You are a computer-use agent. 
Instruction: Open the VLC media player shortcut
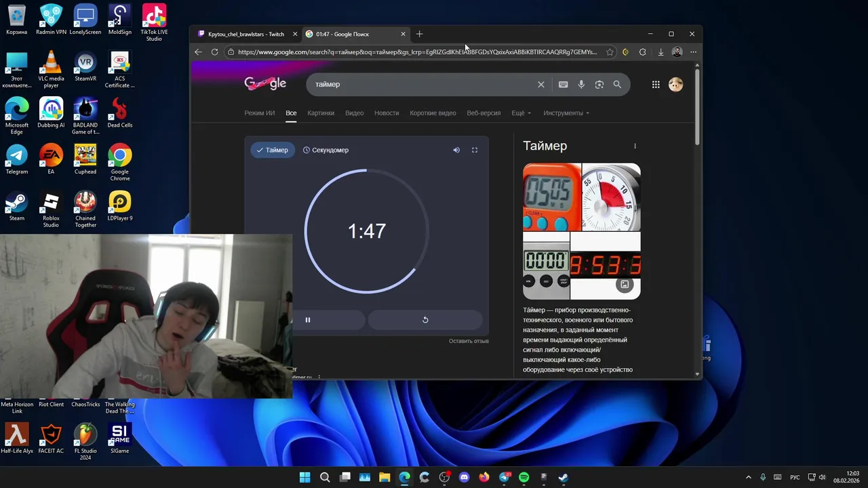pos(51,70)
